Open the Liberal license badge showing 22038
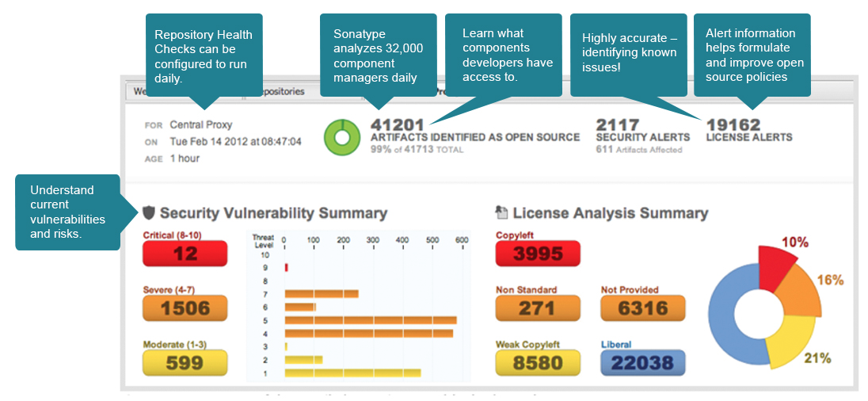 pos(643,363)
